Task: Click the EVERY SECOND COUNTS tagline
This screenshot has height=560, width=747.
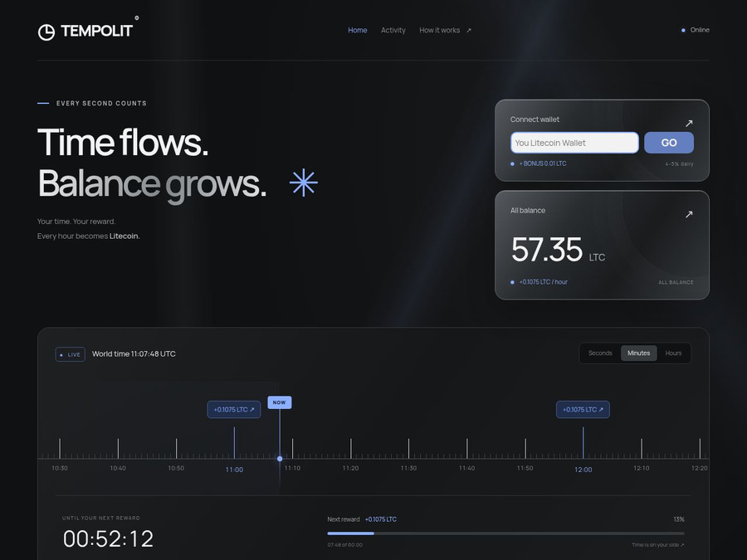Action: (101, 104)
